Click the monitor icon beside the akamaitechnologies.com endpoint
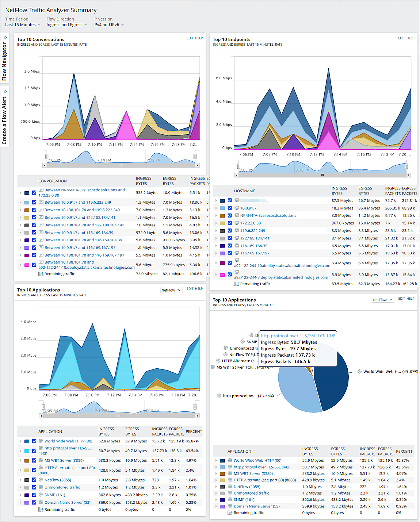Viewport: 420px width, 522px height. click(x=237, y=260)
